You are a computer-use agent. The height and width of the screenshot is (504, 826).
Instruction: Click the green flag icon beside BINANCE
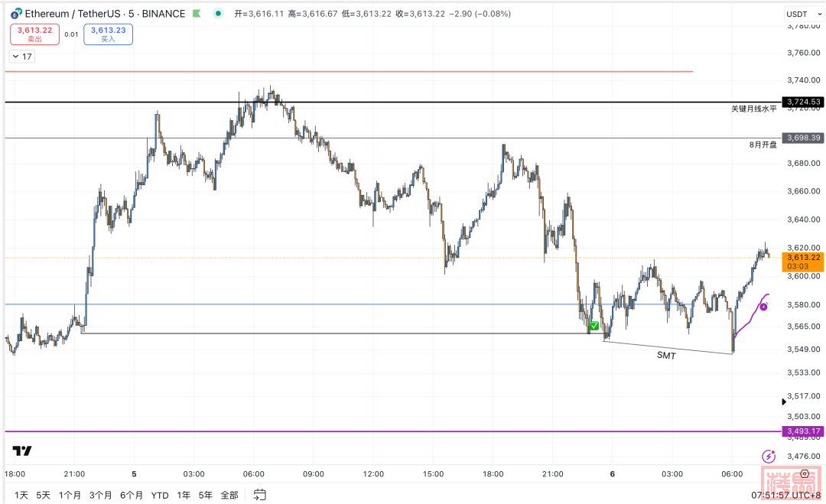click(x=197, y=14)
